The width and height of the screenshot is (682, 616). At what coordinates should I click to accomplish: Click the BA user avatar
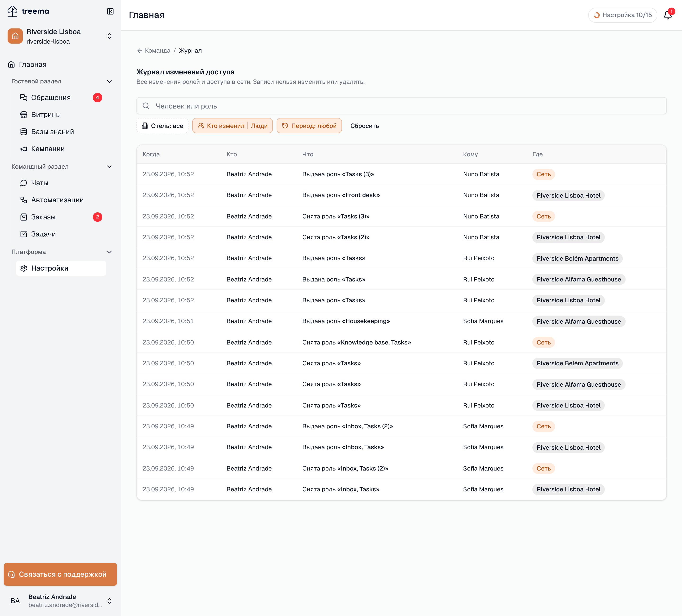(x=15, y=601)
